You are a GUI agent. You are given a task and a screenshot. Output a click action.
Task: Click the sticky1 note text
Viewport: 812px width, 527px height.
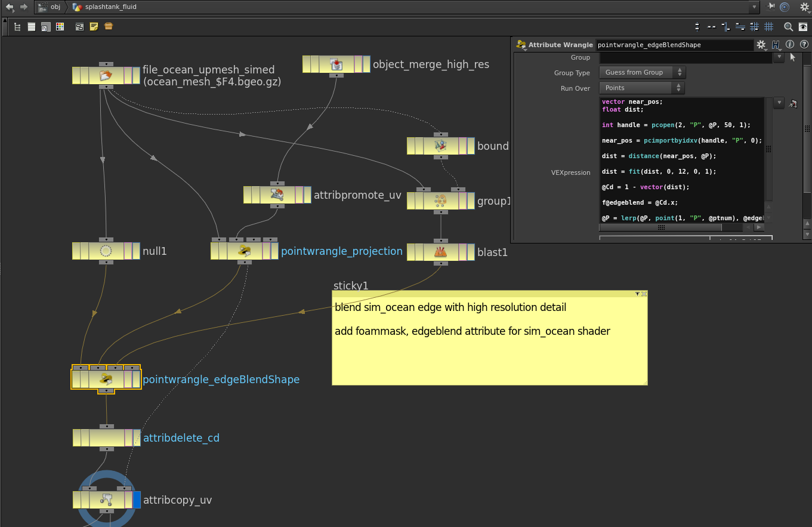(472, 319)
